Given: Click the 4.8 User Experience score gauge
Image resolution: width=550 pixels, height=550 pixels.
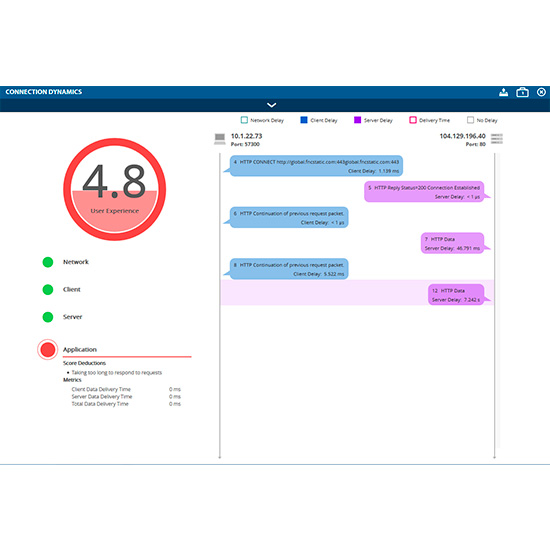Looking at the screenshot, I should pyautogui.click(x=115, y=189).
